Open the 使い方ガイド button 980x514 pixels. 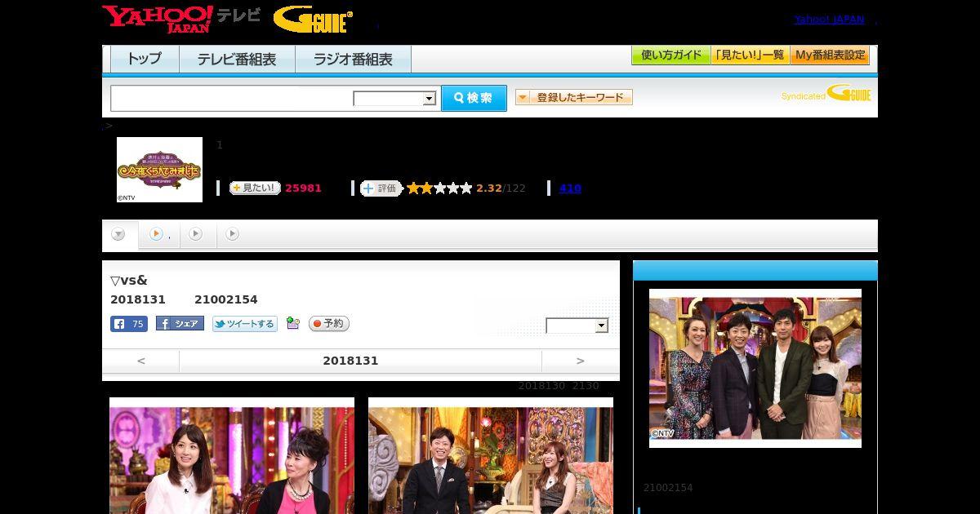[670, 55]
